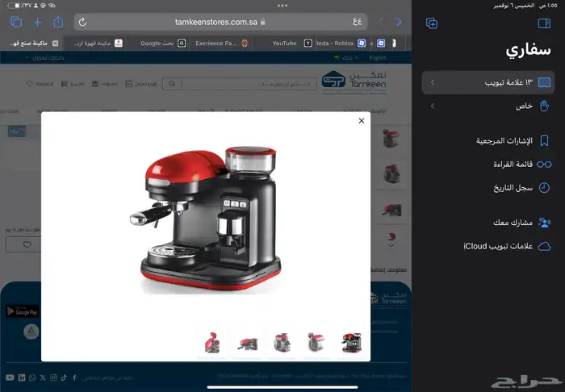
Task: Create new tab group from sidebar icon
Action: pos(432,23)
